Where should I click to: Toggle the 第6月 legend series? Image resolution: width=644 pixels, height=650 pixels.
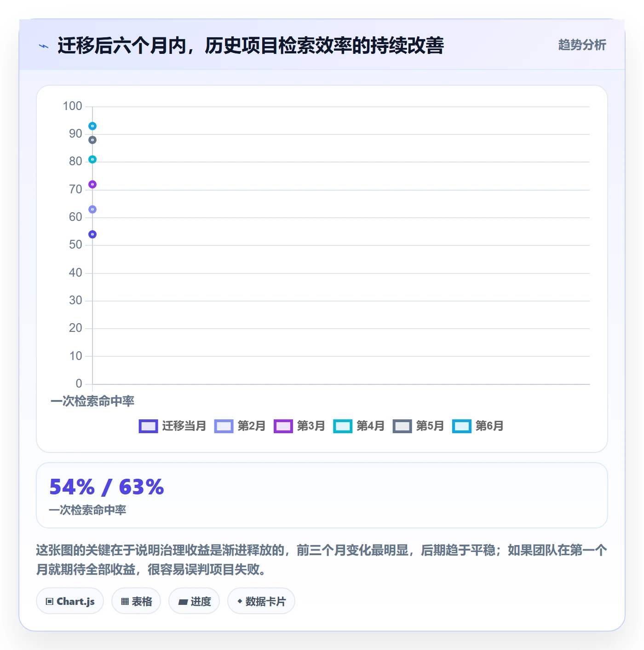pos(477,426)
